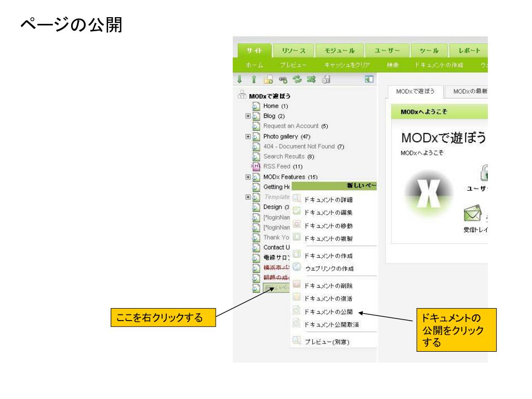532x399 pixels.
Task: Select Request an Account (5) in tree
Action: (296, 126)
